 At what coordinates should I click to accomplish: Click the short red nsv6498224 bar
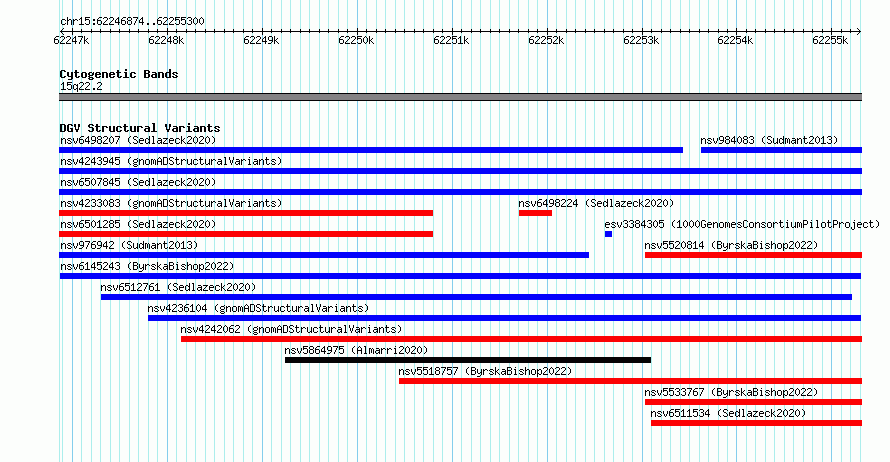pyautogui.click(x=535, y=213)
